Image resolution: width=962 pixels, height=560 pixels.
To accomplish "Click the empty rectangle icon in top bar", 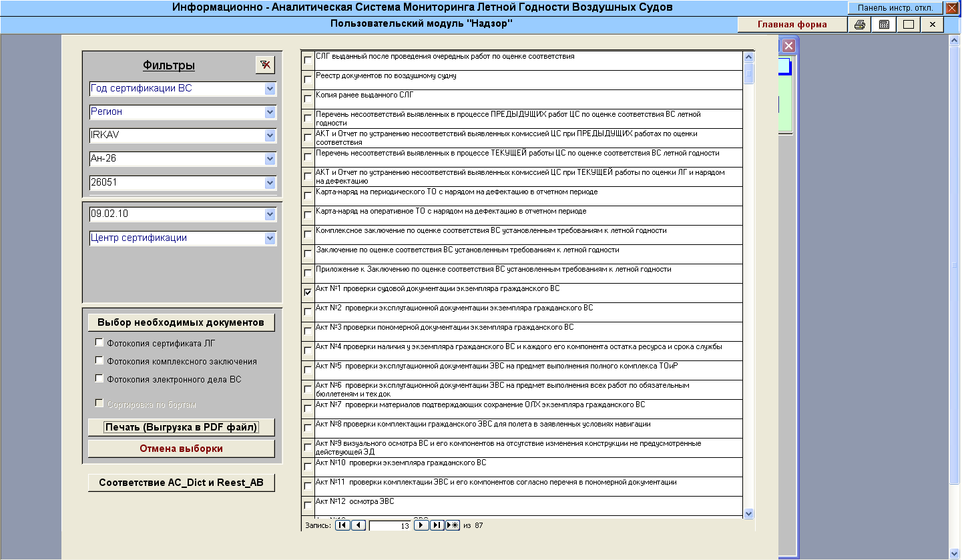I will (908, 25).
